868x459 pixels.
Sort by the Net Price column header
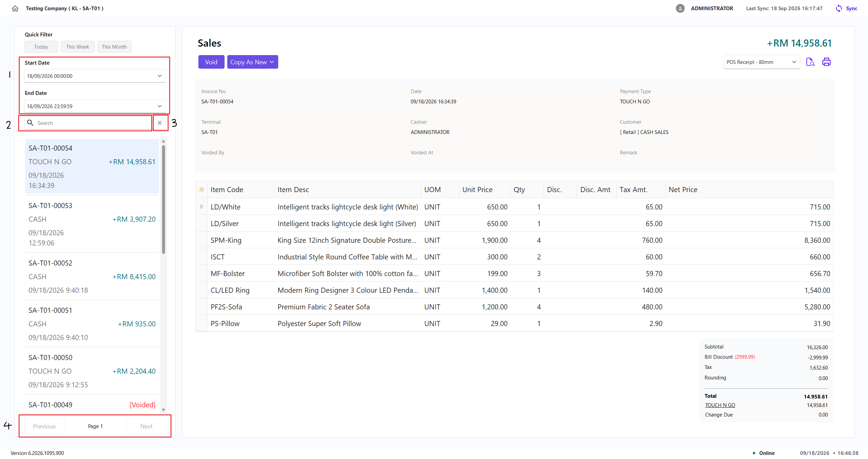coord(749,190)
